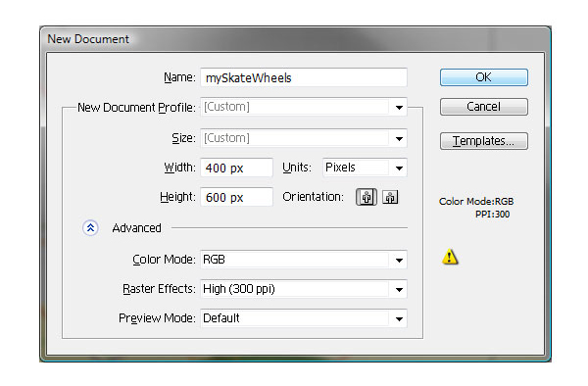This screenshot has height=386, width=588.
Task: Click the Cancel button
Action: click(x=484, y=107)
